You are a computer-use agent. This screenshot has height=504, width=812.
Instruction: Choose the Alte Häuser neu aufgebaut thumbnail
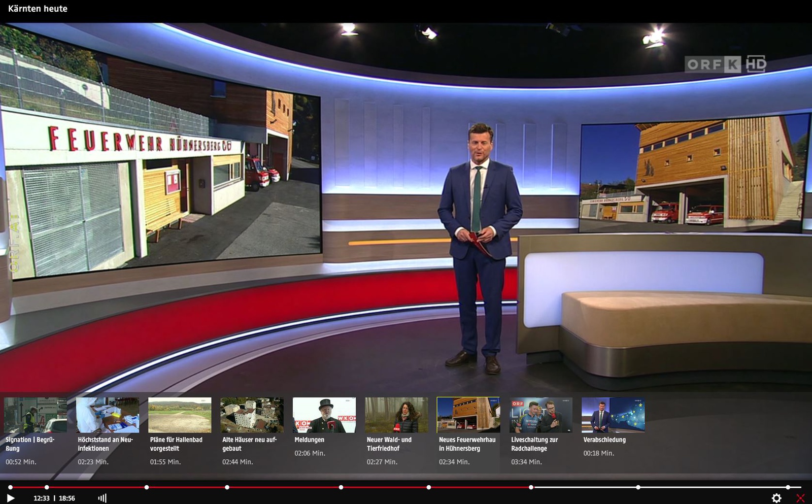click(252, 415)
